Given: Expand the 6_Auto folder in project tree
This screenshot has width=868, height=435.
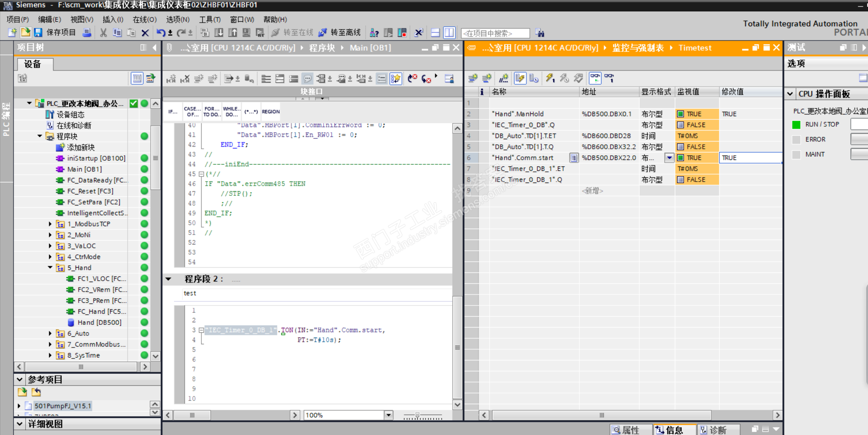Looking at the screenshot, I should pyautogui.click(x=50, y=334).
